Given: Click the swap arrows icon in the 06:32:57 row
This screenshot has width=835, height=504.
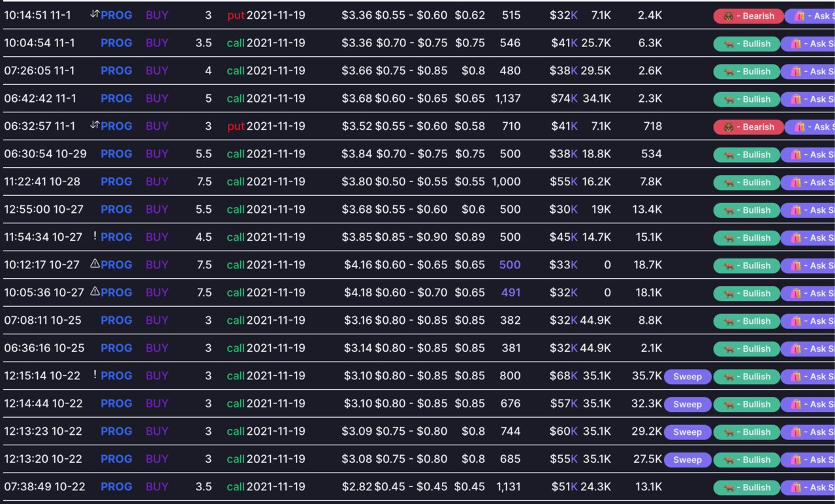Looking at the screenshot, I should (x=95, y=125).
